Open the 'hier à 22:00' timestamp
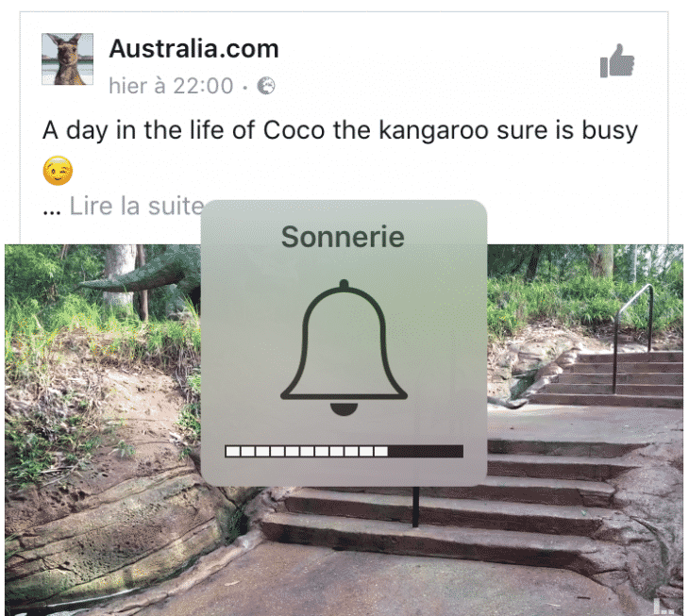689x616 pixels. point(171,86)
